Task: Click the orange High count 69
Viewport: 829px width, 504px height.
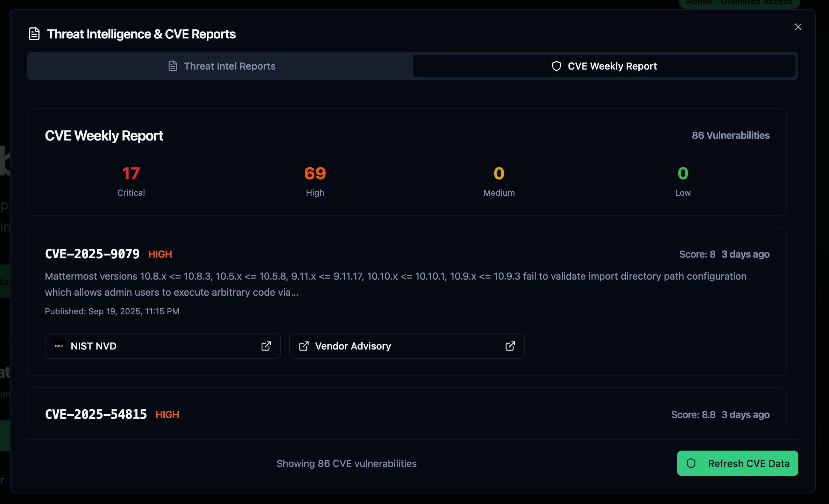Action: click(315, 174)
